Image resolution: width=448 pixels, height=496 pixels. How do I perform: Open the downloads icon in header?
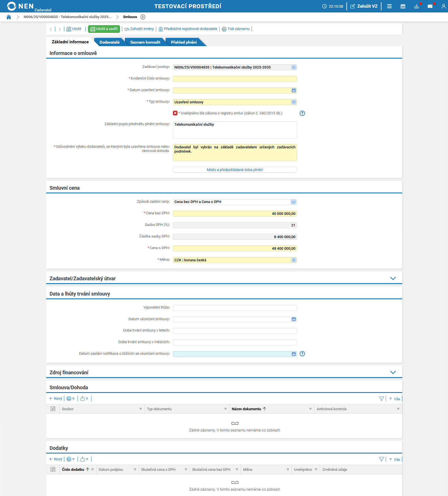pyautogui.click(x=417, y=6)
